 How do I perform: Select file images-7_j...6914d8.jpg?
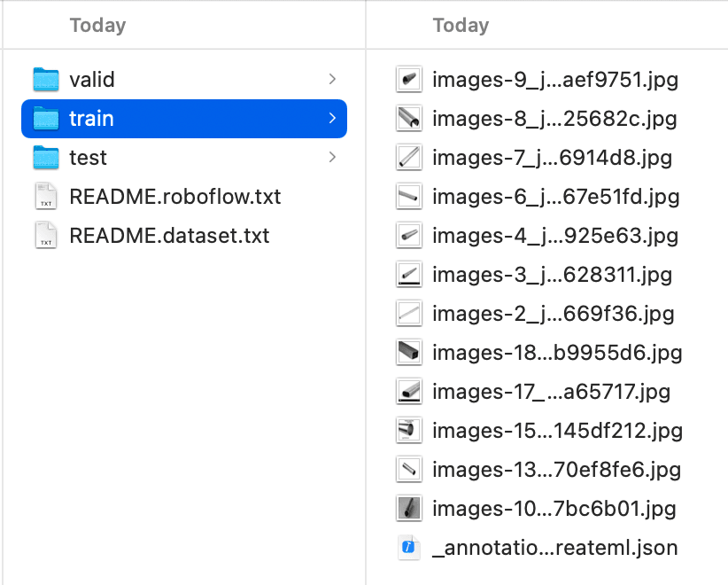click(x=552, y=158)
